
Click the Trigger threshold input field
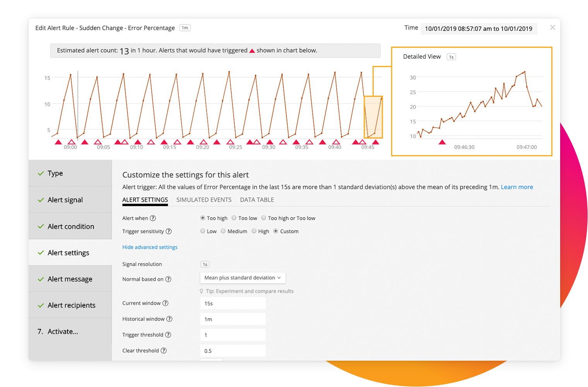pos(232,335)
